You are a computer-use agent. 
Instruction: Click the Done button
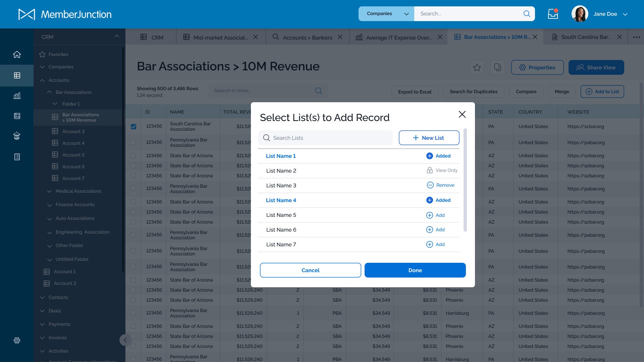[x=415, y=270]
